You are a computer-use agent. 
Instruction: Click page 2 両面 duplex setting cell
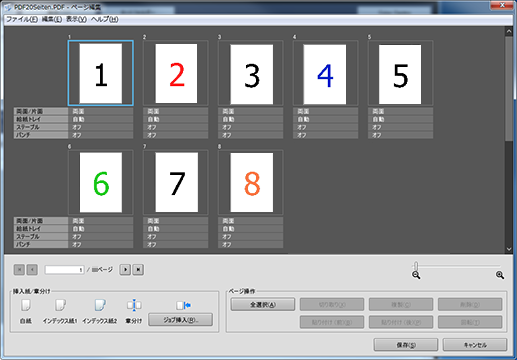click(176, 111)
